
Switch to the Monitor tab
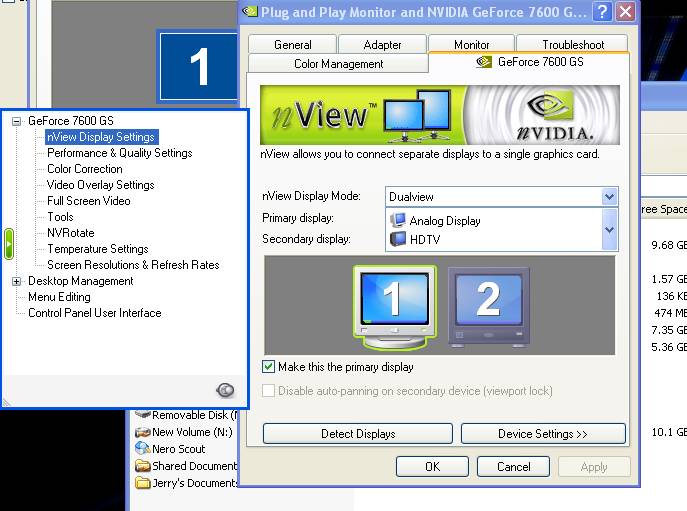click(471, 44)
